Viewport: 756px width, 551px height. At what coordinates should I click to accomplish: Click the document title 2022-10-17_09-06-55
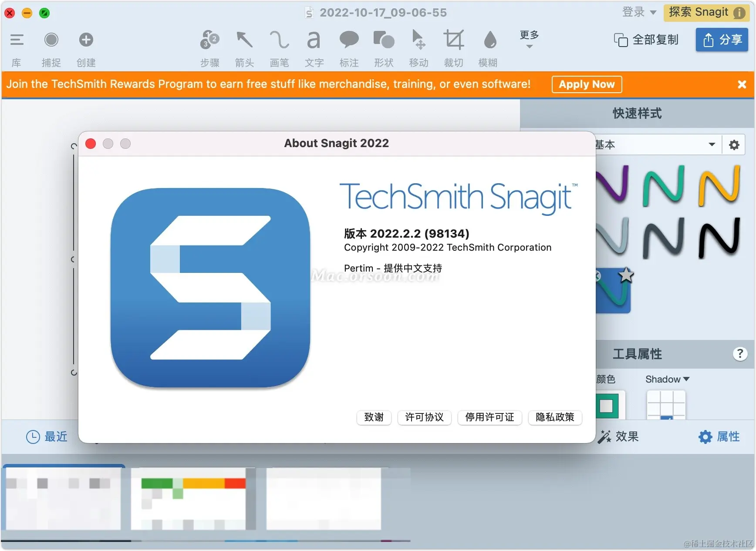point(383,12)
